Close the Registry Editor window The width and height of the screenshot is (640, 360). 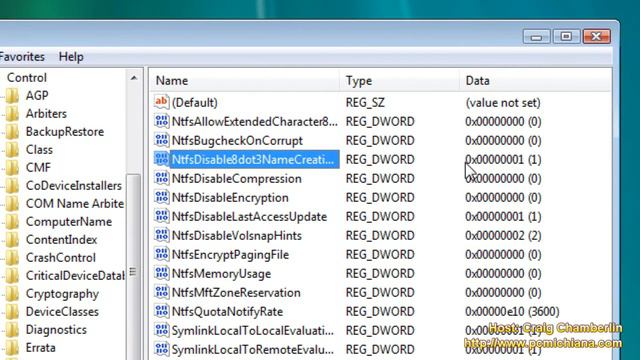[x=596, y=36]
